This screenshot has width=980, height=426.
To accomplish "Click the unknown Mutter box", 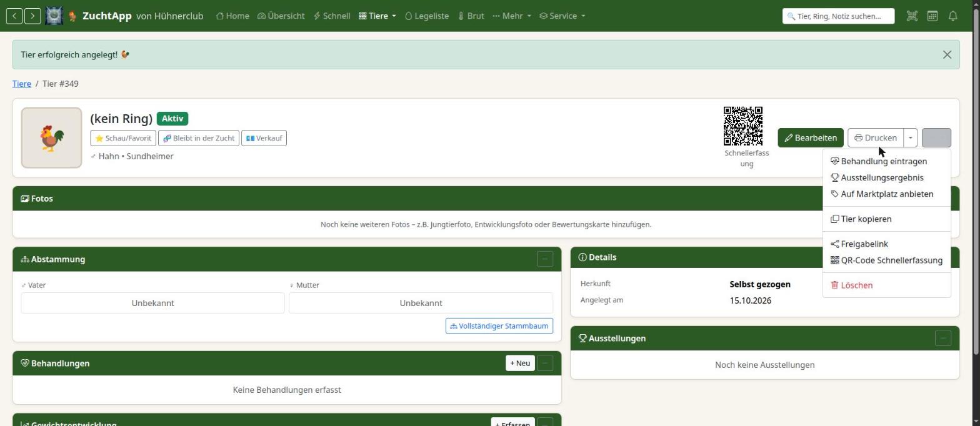I will tap(421, 303).
